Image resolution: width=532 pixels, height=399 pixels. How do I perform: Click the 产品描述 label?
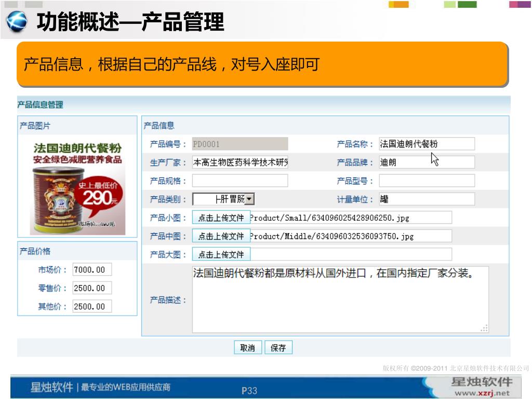(x=168, y=300)
